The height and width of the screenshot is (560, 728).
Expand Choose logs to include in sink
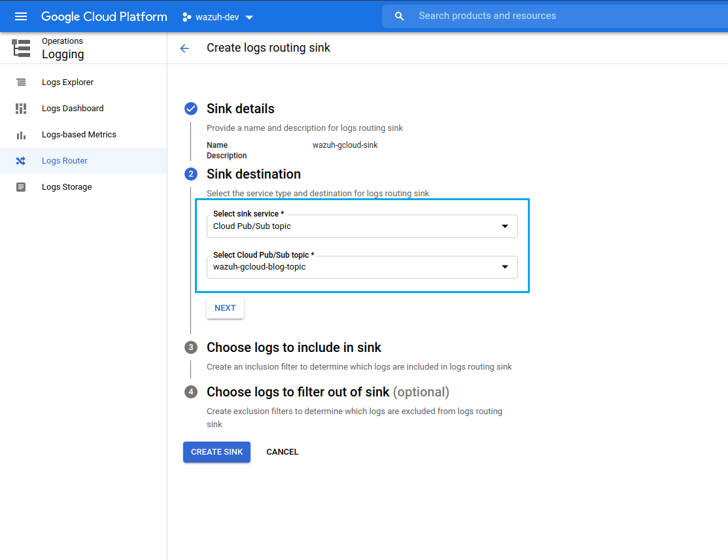(294, 347)
